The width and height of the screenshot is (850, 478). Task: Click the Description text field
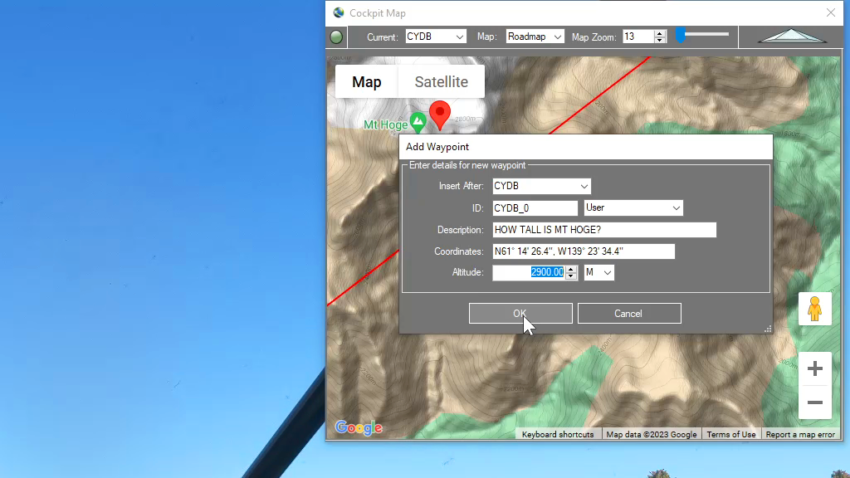(604, 230)
